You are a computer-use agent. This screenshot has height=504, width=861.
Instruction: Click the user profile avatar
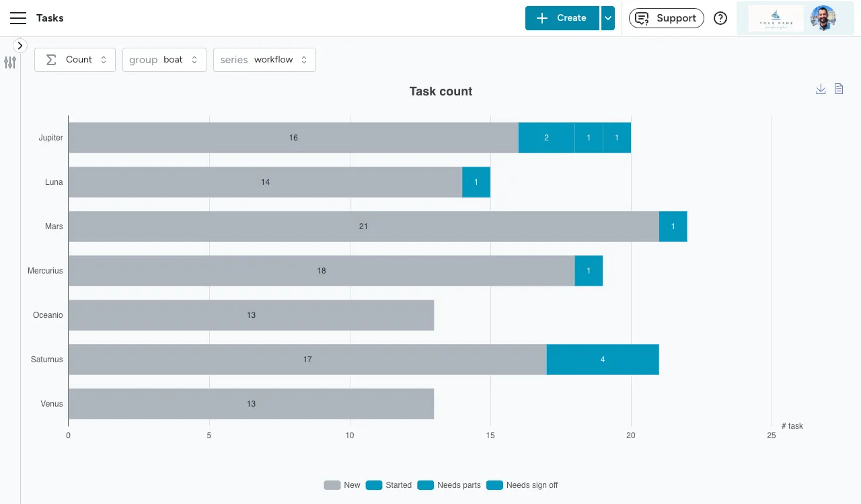point(824,18)
